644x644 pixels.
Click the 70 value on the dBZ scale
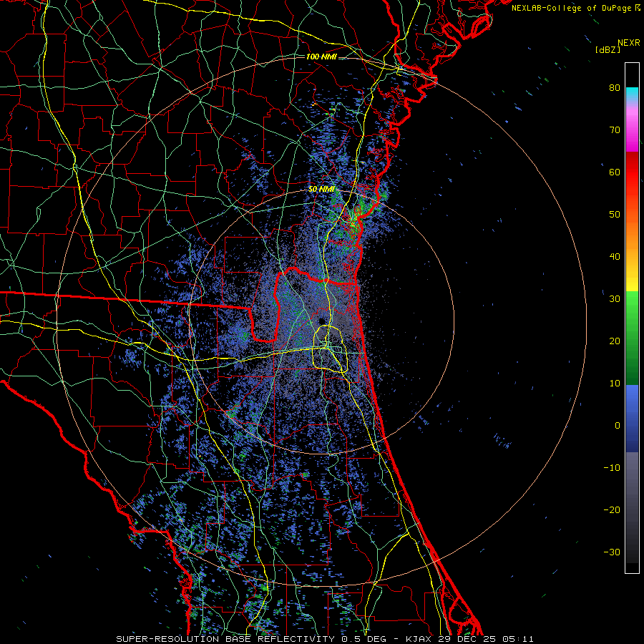pyautogui.click(x=615, y=130)
